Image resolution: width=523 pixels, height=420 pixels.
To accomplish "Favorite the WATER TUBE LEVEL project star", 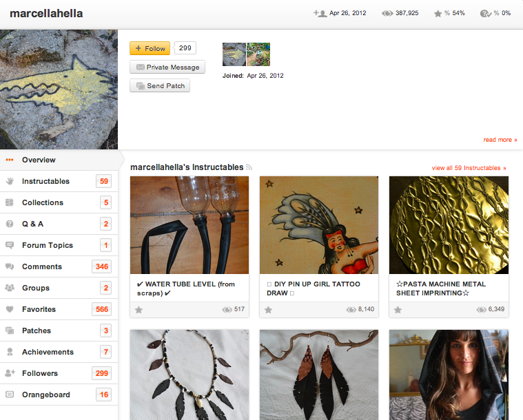I will pyautogui.click(x=139, y=310).
